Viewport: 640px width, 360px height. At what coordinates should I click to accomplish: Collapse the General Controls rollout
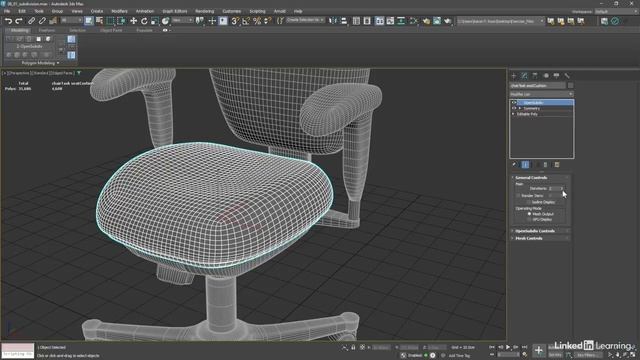coord(540,178)
